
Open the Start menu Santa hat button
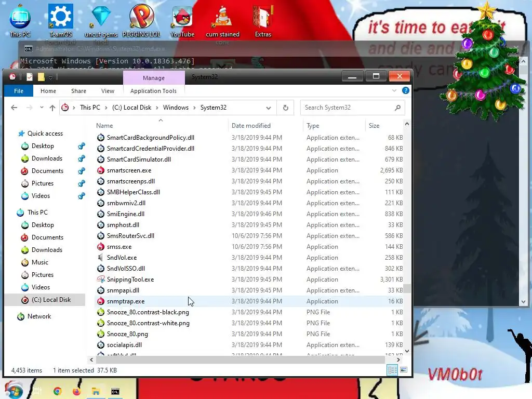(13, 391)
